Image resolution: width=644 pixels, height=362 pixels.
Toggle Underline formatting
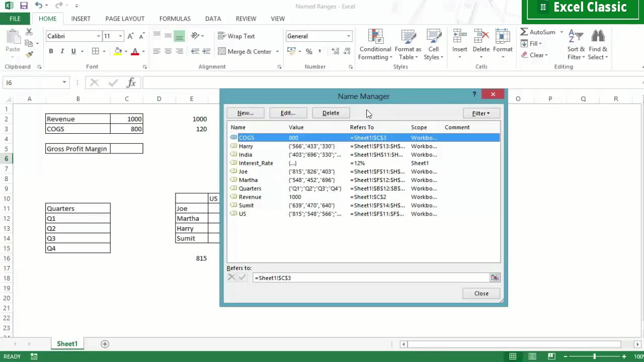click(x=73, y=51)
